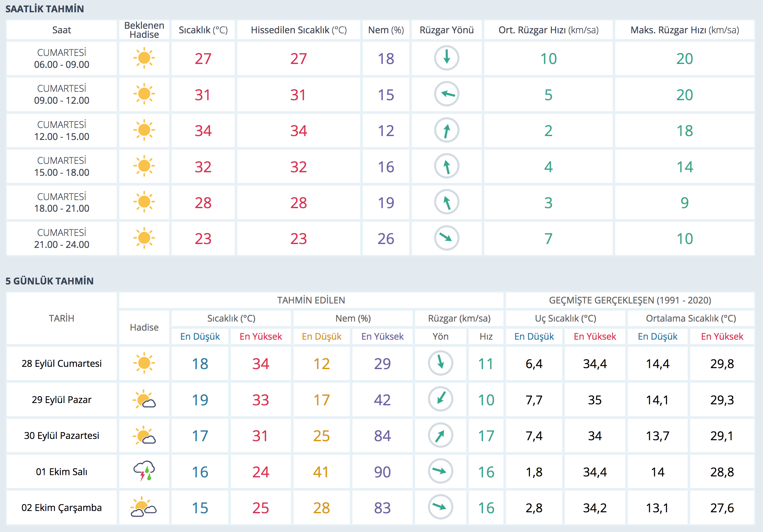The image size is (763, 532).
Task: Click the Rüzgar Yönü column header
Action: coord(446,30)
